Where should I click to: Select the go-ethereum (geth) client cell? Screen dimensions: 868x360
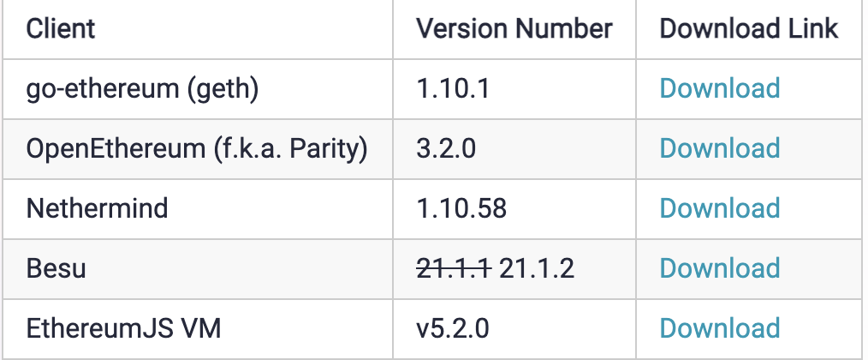click(131, 88)
